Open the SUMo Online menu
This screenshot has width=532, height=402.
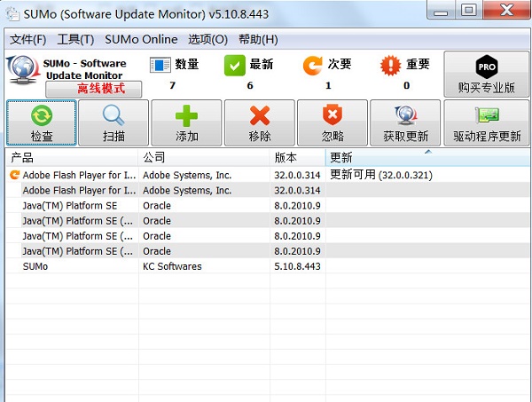[141, 39]
